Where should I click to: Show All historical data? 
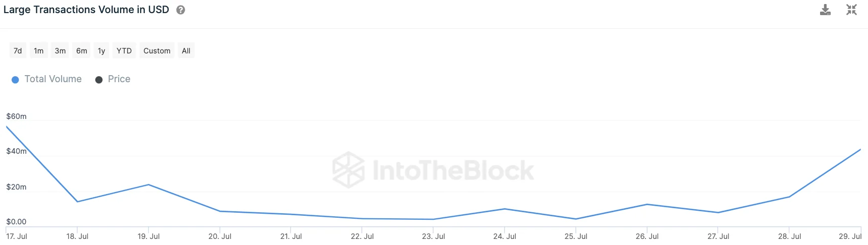pos(186,51)
